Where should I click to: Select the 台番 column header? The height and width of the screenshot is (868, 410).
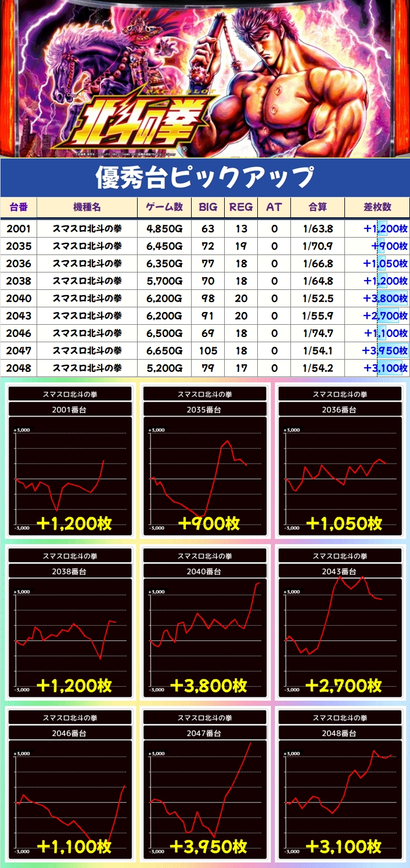(19, 207)
